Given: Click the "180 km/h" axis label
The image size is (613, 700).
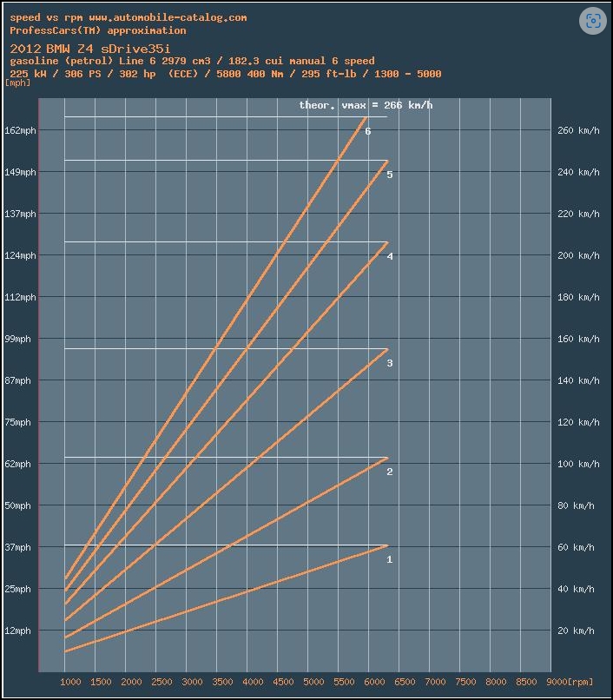Looking at the screenshot, I should point(578,297).
